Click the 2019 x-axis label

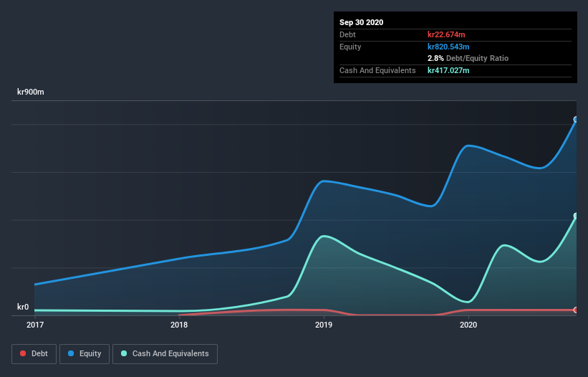[324, 325]
